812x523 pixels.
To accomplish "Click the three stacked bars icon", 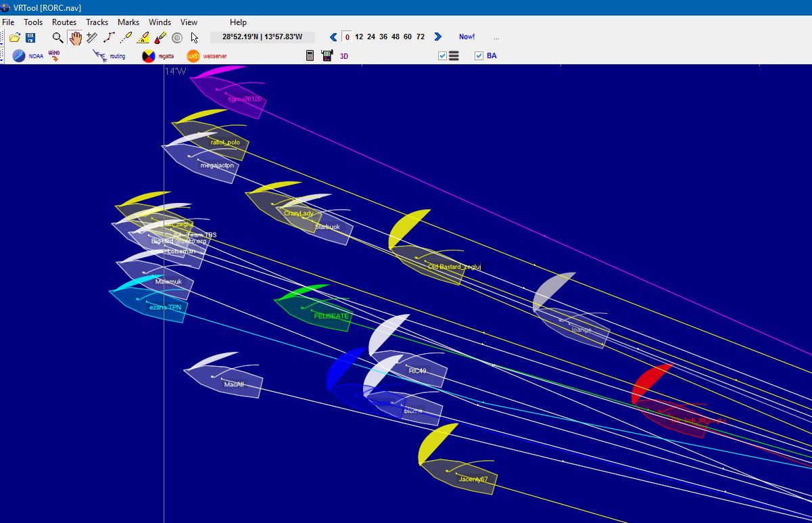I will pyautogui.click(x=454, y=56).
